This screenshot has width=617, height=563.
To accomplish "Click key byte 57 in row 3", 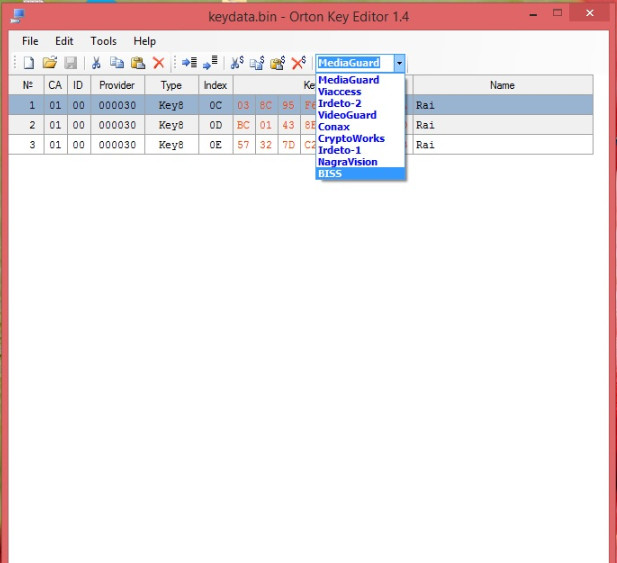I will 244,145.
